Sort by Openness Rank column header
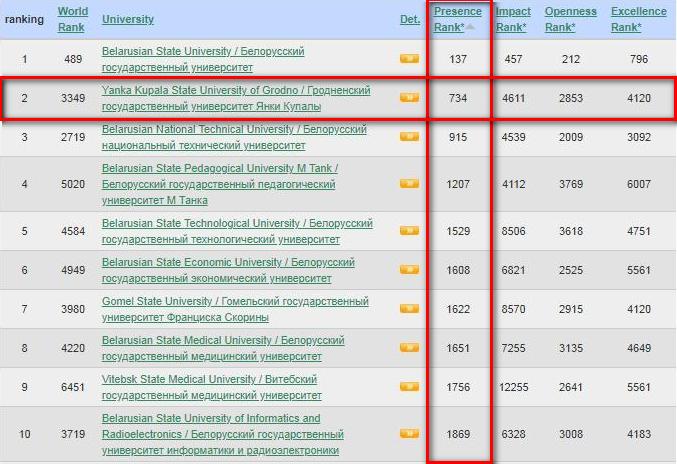Image resolution: width=677 pixels, height=464 pixels. [570, 19]
